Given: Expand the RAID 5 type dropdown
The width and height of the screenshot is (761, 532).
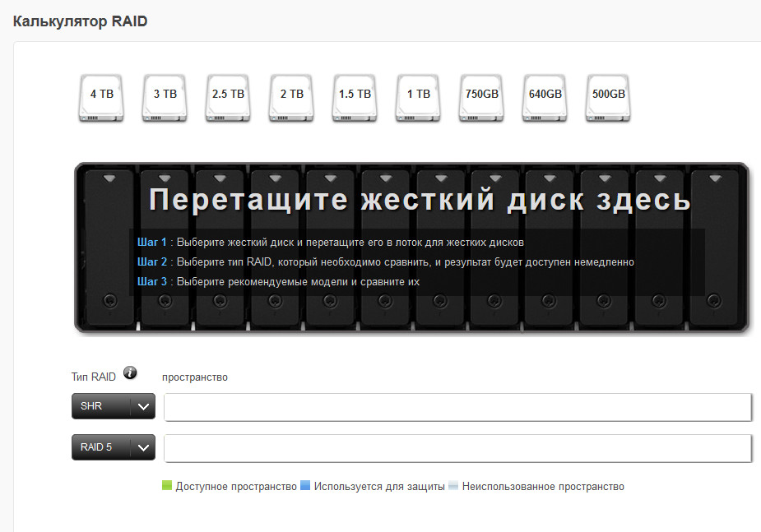Looking at the screenshot, I should click(114, 448).
